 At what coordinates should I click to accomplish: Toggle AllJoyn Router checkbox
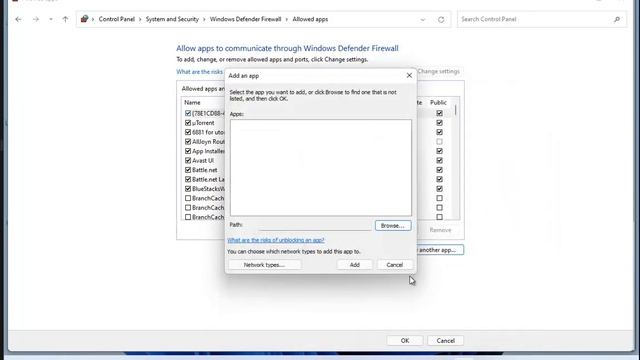click(188, 142)
